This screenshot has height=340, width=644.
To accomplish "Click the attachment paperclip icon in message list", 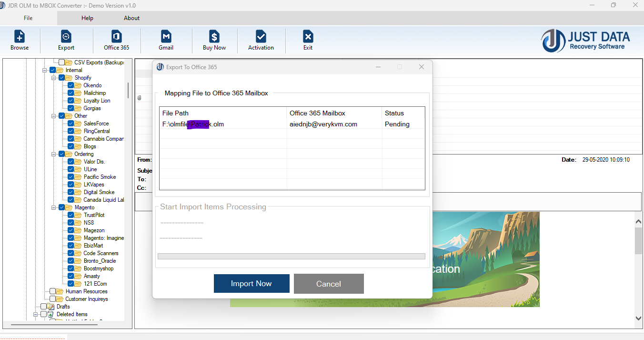I will coord(140,98).
